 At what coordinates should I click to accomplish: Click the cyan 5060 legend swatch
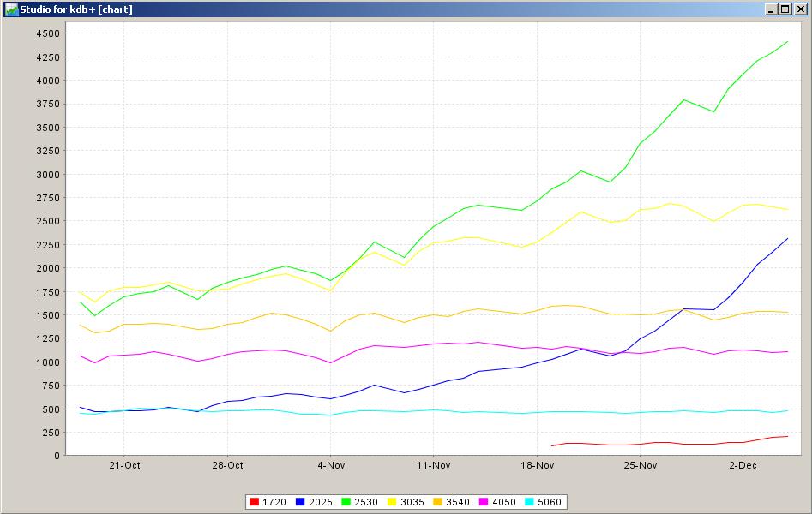[529, 501]
